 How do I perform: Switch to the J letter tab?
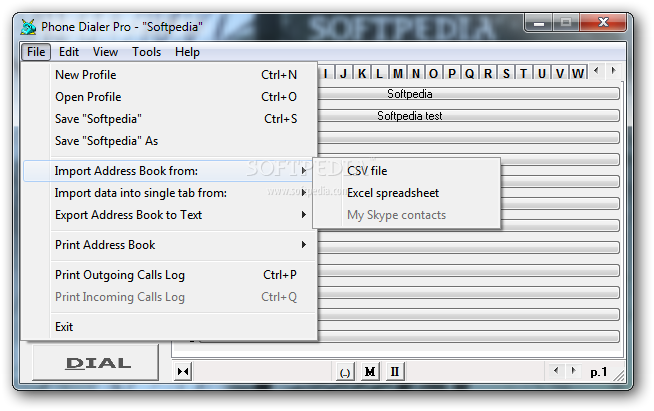[x=344, y=73]
